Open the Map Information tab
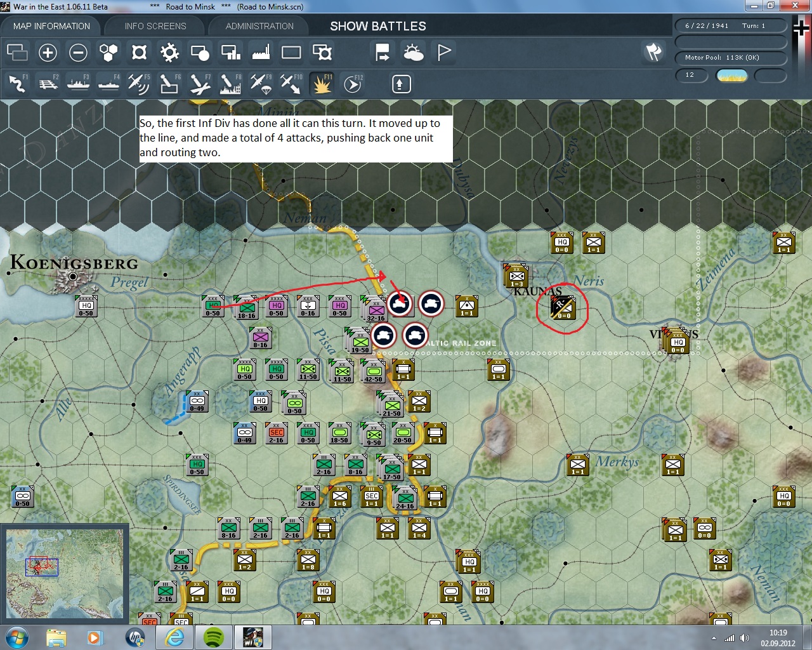Image resolution: width=812 pixels, height=650 pixels. pyautogui.click(x=51, y=26)
